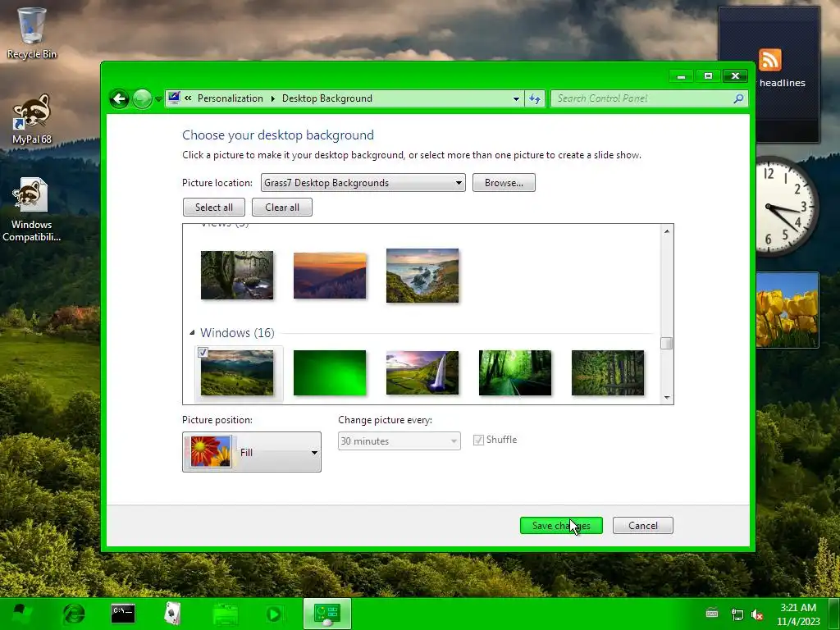Screen dimensions: 840x630
Task: Toggle the Shuffle checkbox
Action: pyautogui.click(x=478, y=441)
